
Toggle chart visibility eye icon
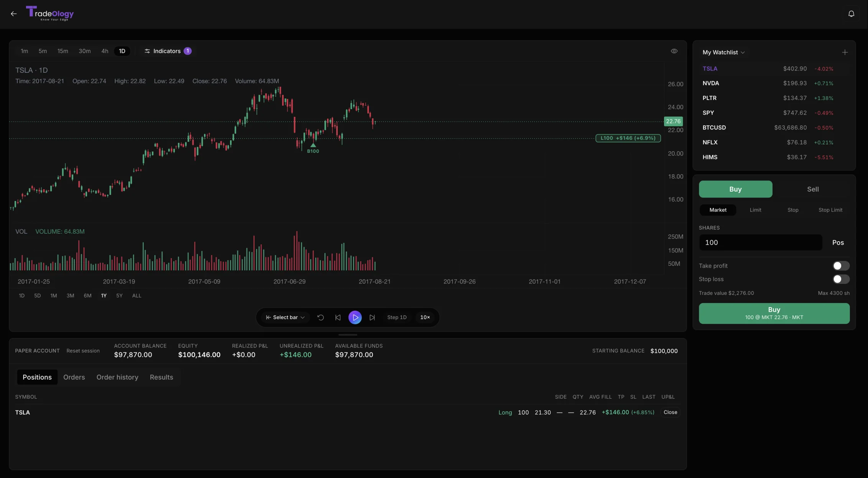point(674,51)
